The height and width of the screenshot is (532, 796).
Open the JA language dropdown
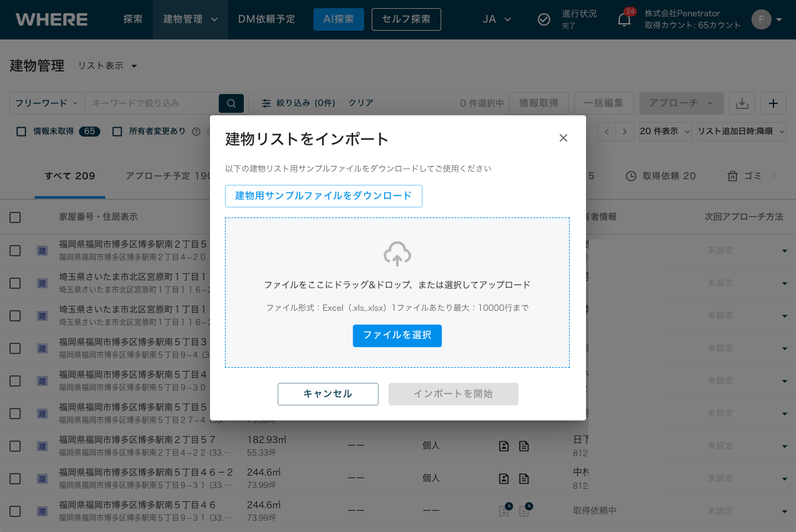pos(497,19)
